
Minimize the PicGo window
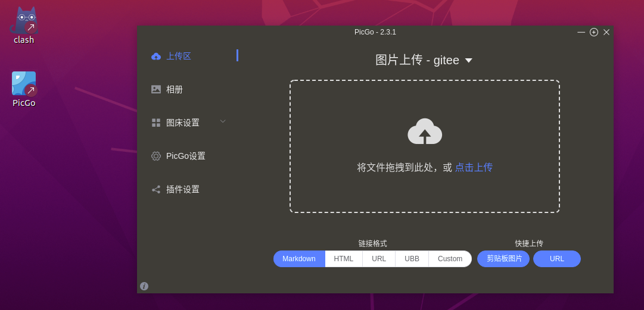(x=581, y=32)
